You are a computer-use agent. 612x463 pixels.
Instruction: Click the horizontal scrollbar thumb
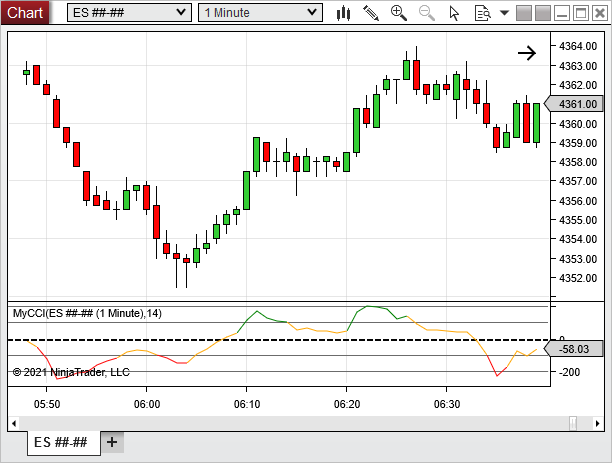click(x=573, y=421)
